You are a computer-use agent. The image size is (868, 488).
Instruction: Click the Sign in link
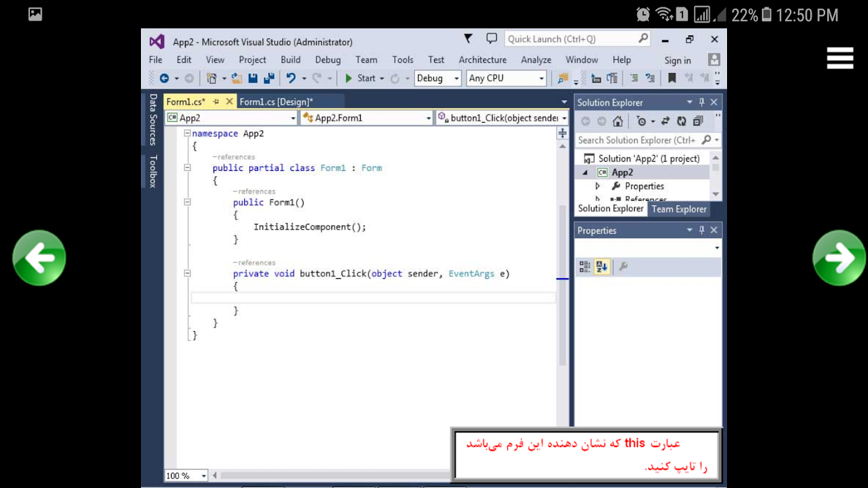(x=678, y=60)
